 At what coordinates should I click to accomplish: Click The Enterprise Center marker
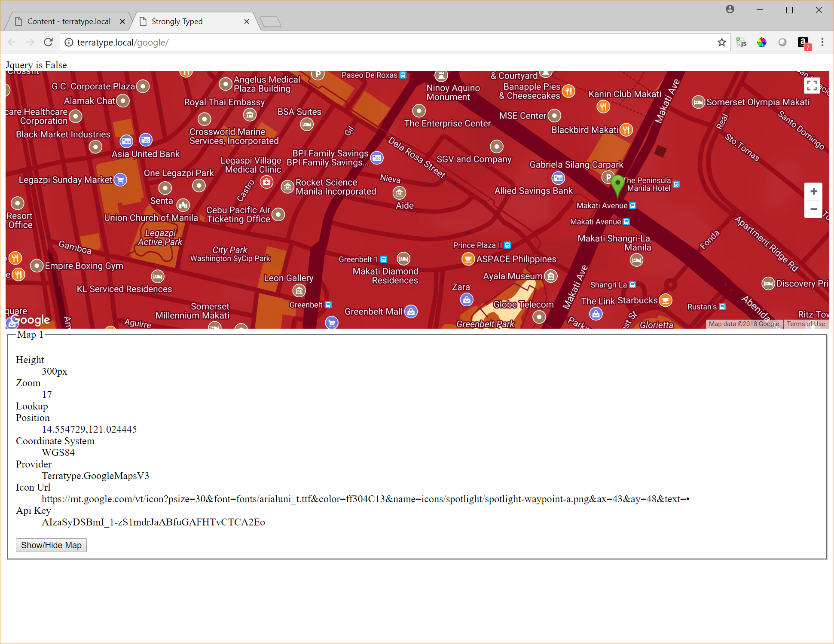point(419,110)
